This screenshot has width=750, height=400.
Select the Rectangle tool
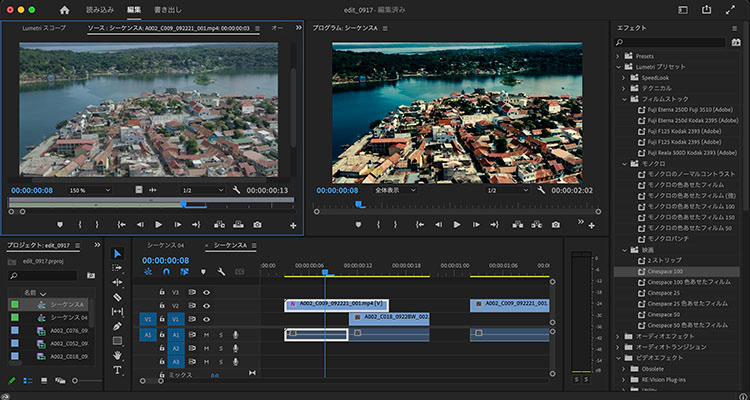[118, 341]
